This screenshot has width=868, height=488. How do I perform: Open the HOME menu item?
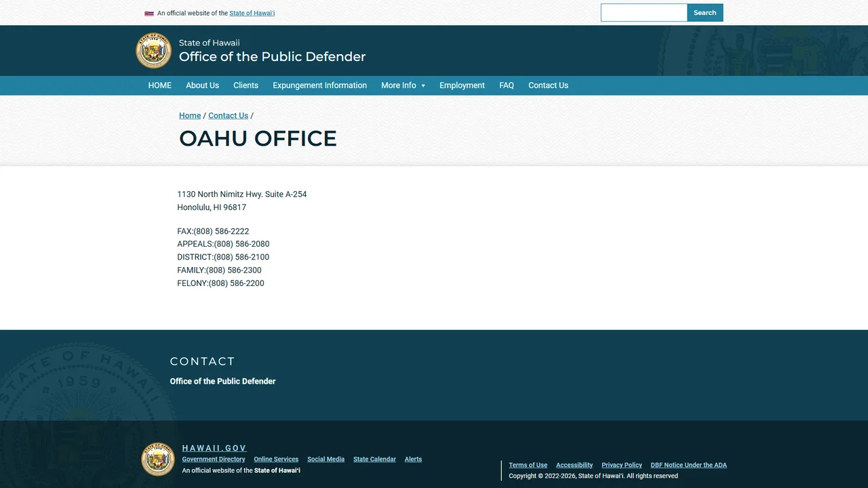click(160, 85)
